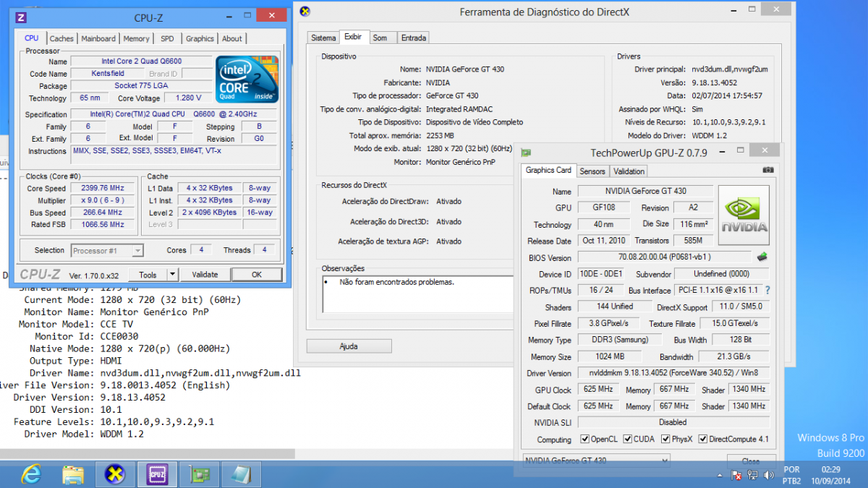The width and height of the screenshot is (868, 488).
Task: Open File Explorer from the taskbar
Action: click(72, 474)
